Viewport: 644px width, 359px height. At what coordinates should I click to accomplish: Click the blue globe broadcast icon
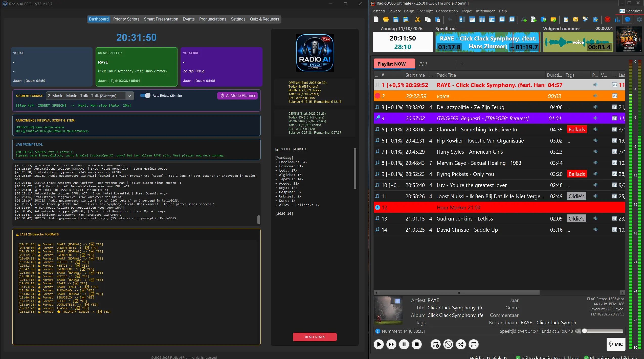[x=628, y=19]
